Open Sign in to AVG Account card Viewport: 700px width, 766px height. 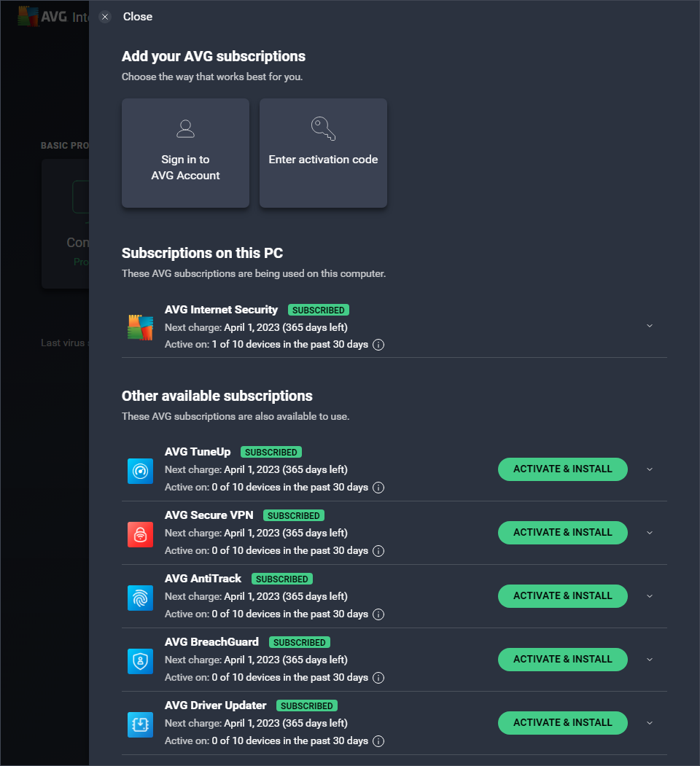coord(185,153)
